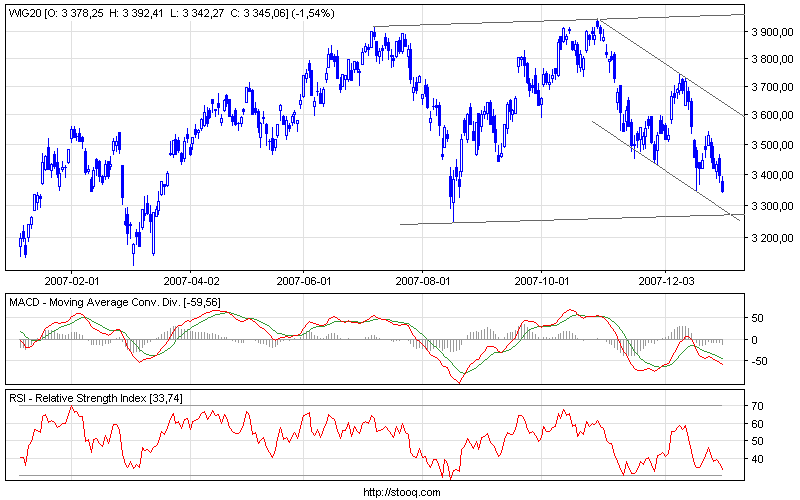The height and width of the screenshot is (500, 800).
Task: Click the 2007-08-01 date label
Action: click(x=422, y=281)
